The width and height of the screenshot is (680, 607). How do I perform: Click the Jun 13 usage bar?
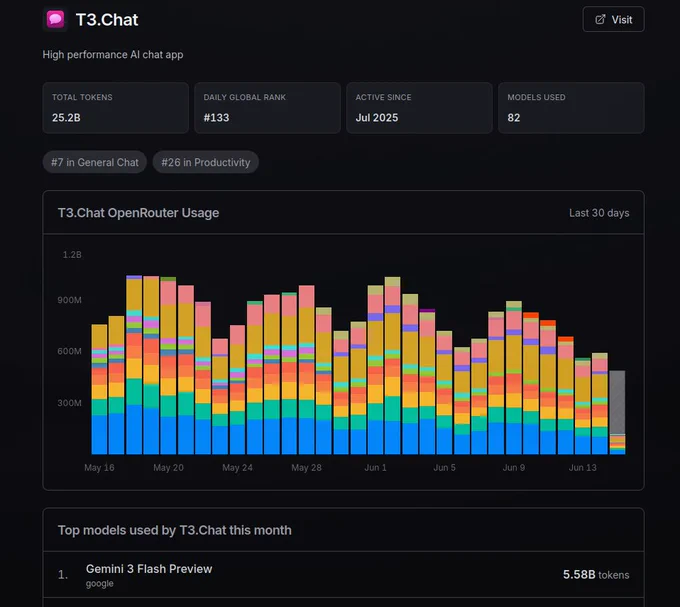[583, 406]
